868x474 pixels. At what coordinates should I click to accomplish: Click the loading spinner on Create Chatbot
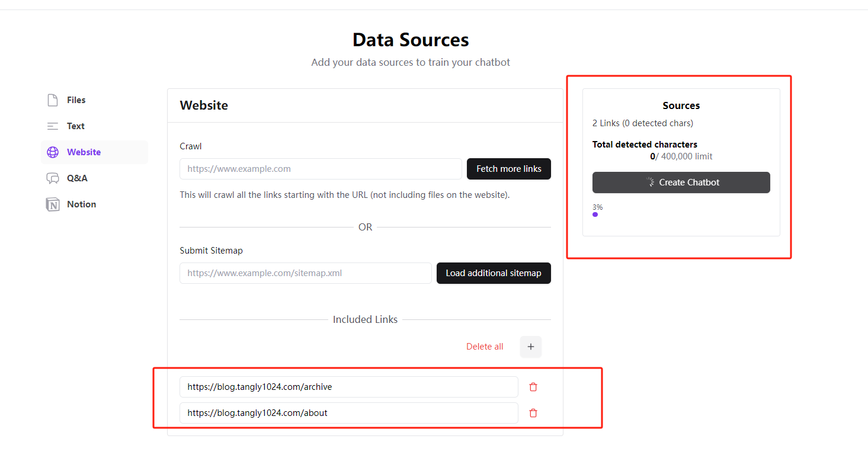pos(651,182)
